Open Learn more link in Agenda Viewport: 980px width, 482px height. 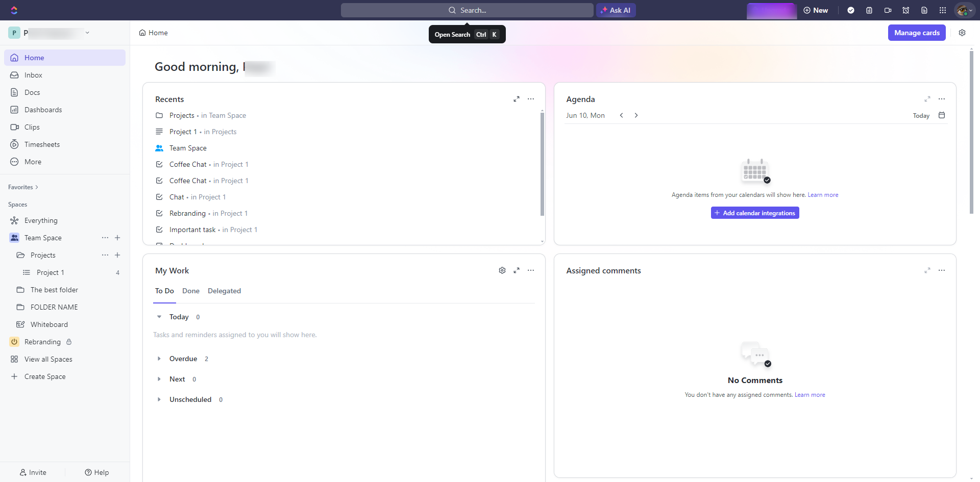[823, 195]
